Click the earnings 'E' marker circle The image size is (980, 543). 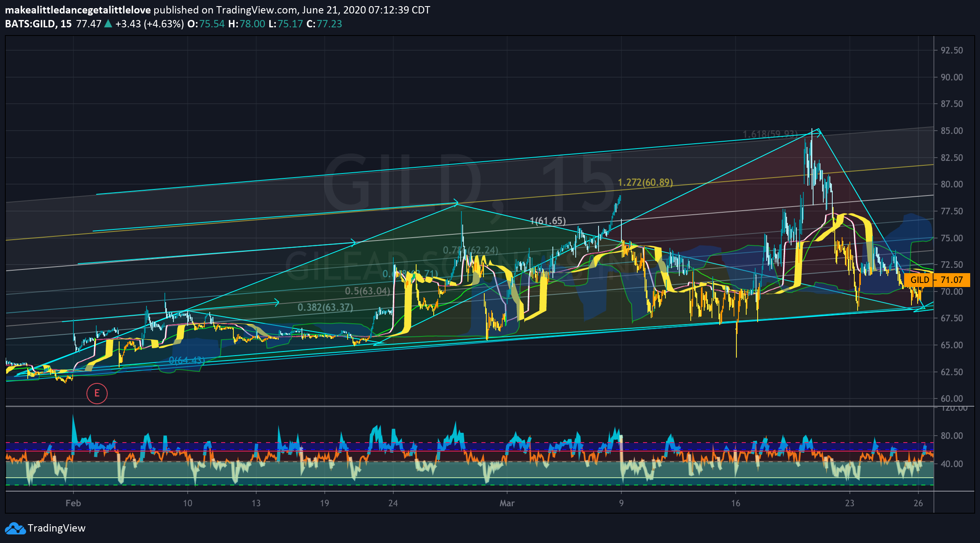click(x=97, y=394)
